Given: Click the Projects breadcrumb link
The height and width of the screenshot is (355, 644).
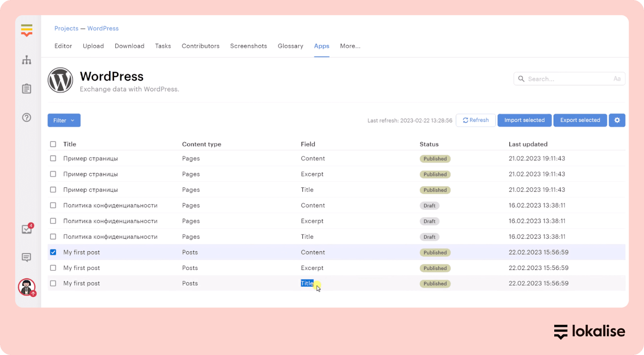Looking at the screenshot, I should pos(66,28).
